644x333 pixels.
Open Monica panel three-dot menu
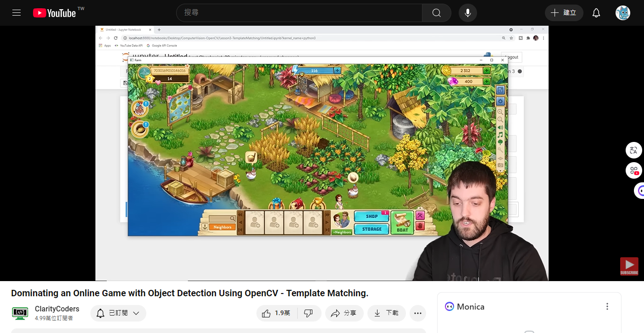(x=607, y=306)
